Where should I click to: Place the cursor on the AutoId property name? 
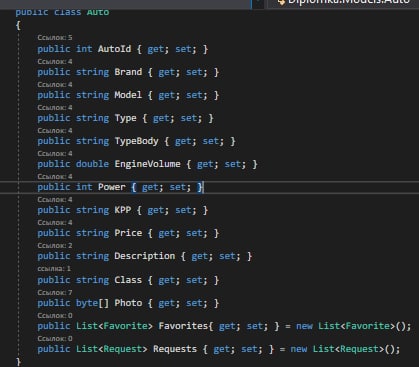point(114,49)
